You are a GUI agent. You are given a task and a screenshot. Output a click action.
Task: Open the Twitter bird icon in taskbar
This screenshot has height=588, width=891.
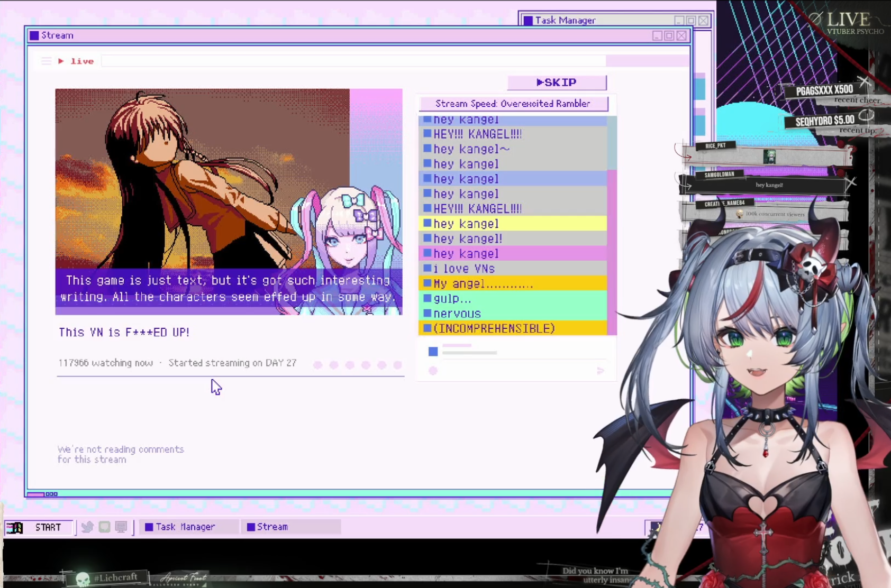pyautogui.click(x=87, y=527)
